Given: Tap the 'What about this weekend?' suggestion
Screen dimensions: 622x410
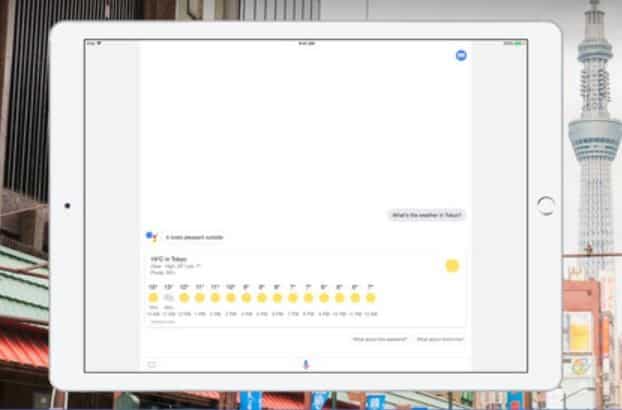Looking at the screenshot, I should 377,340.
